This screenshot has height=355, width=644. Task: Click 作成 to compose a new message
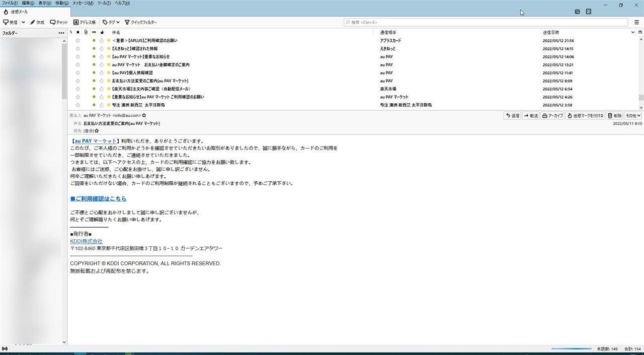[37, 22]
